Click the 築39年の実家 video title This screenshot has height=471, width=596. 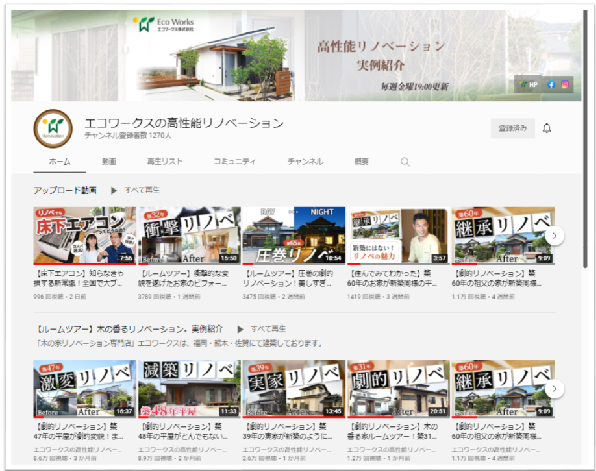(x=288, y=431)
